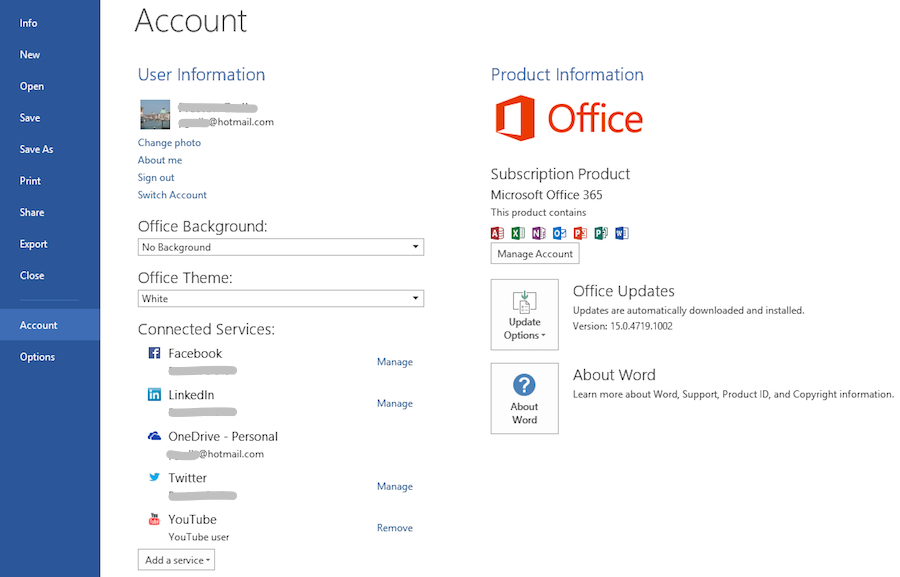Image resolution: width=900 pixels, height=577 pixels.
Task: Click the YouTube icon near the service list
Action: pyautogui.click(x=154, y=519)
